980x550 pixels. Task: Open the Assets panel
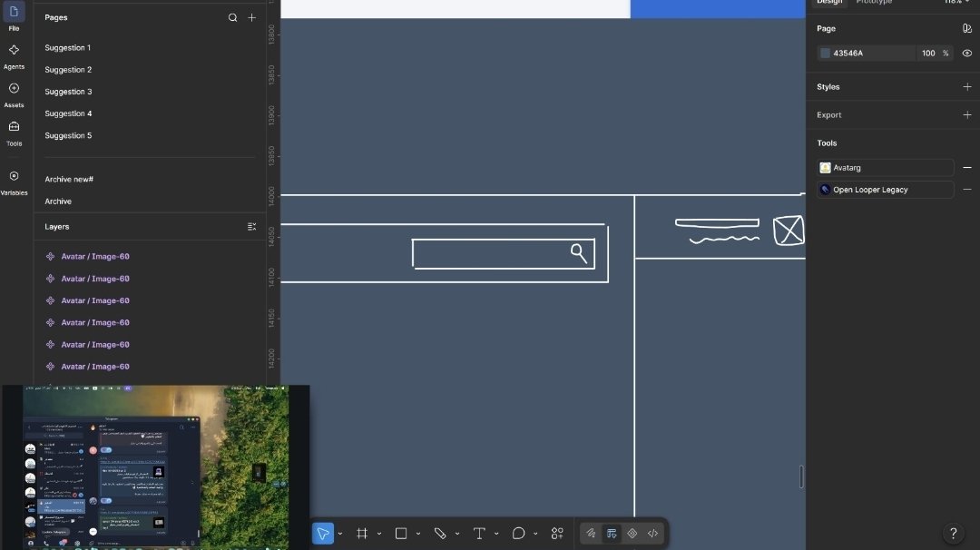pyautogui.click(x=14, y=95)
